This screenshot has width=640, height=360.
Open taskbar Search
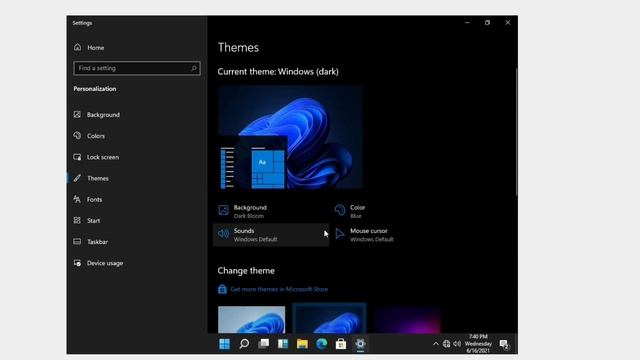click(244, 344)
